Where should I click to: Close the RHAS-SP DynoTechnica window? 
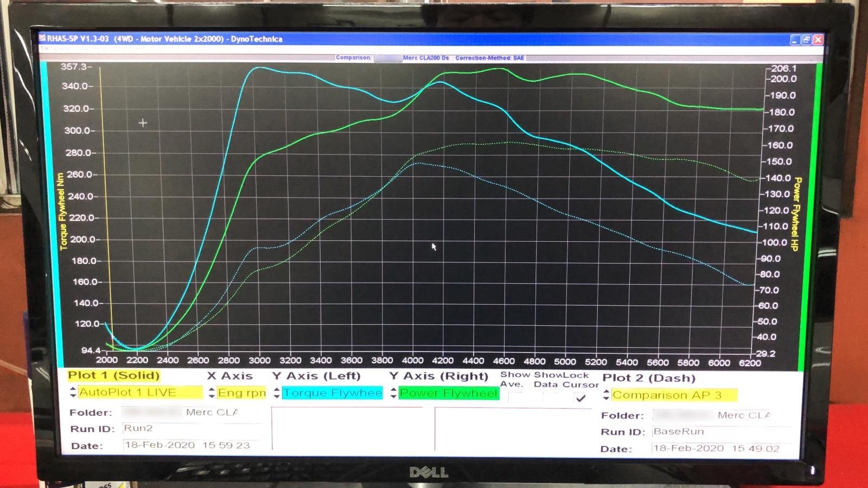[818, 40]
